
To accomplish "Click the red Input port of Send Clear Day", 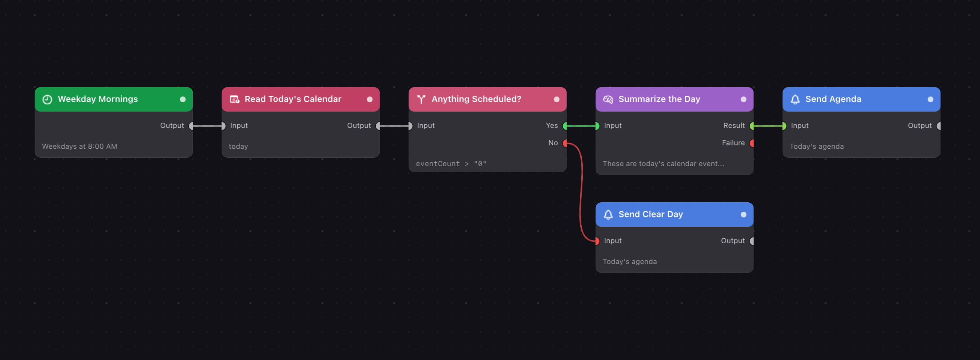I will coord(597,241).
